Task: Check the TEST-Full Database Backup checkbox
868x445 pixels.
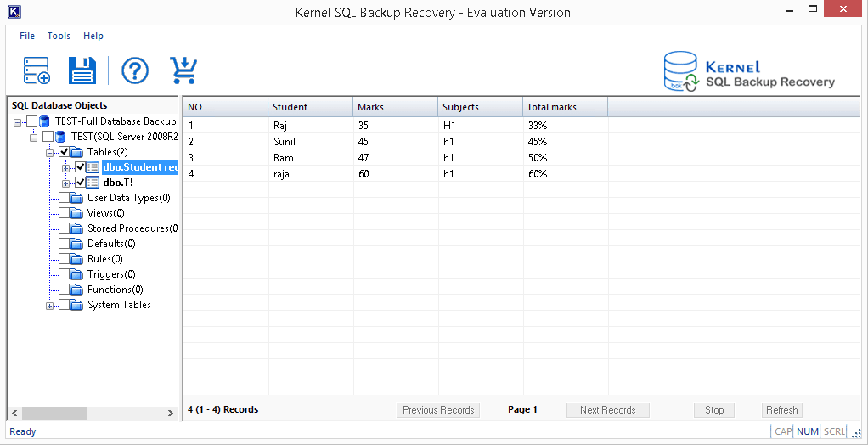Action: (32, 121)
